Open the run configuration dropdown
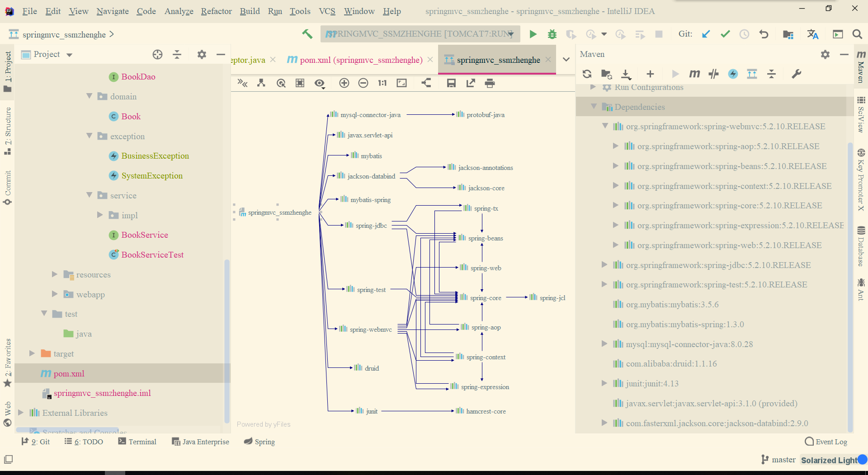The image size is (868, 475). tap(420, 34)
